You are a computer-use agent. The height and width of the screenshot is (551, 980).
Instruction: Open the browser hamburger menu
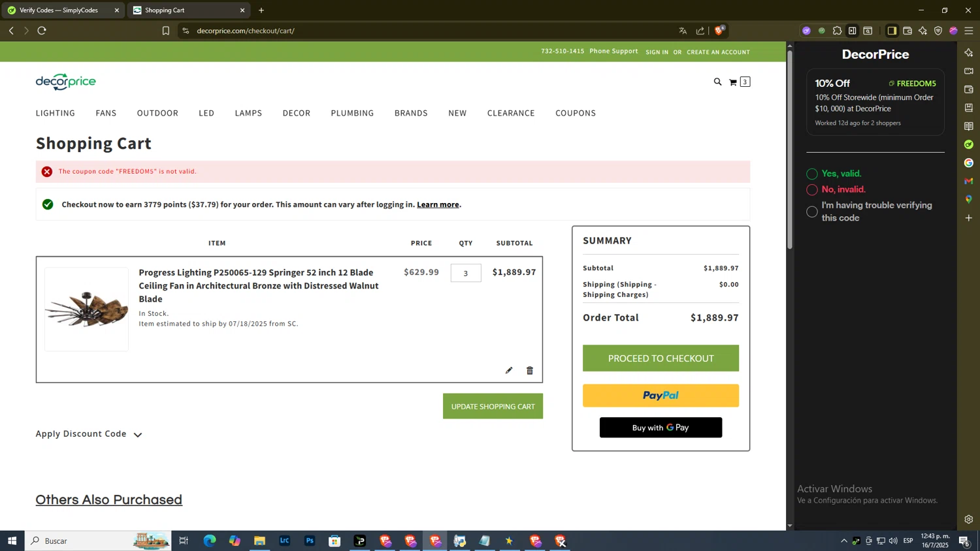tap(969, 31)
